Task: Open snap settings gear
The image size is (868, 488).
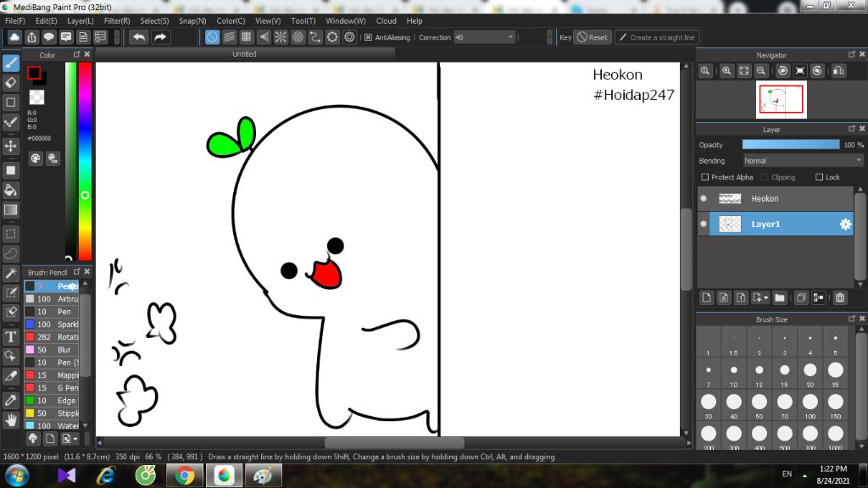Action: click(349, 37)
